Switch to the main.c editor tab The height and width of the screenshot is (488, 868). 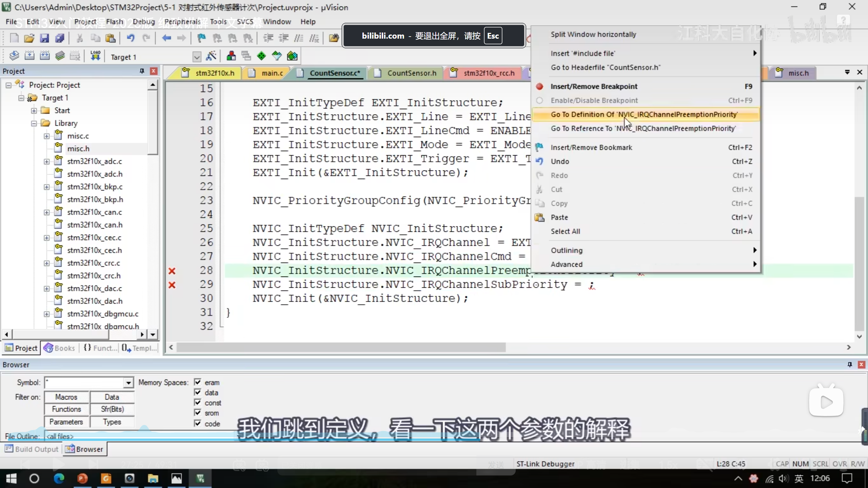272,73
